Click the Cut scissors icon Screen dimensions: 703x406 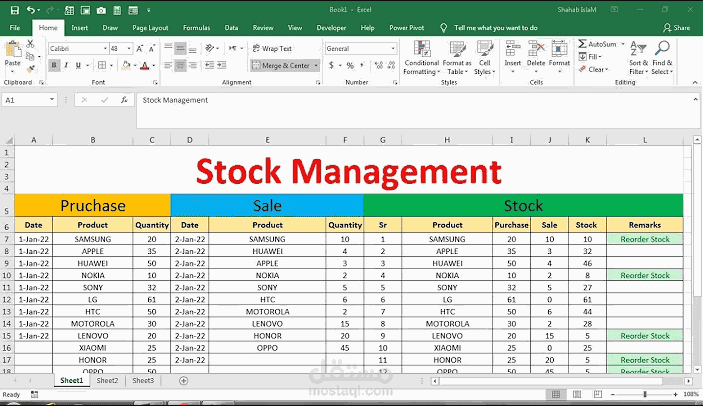coord(30,44)
